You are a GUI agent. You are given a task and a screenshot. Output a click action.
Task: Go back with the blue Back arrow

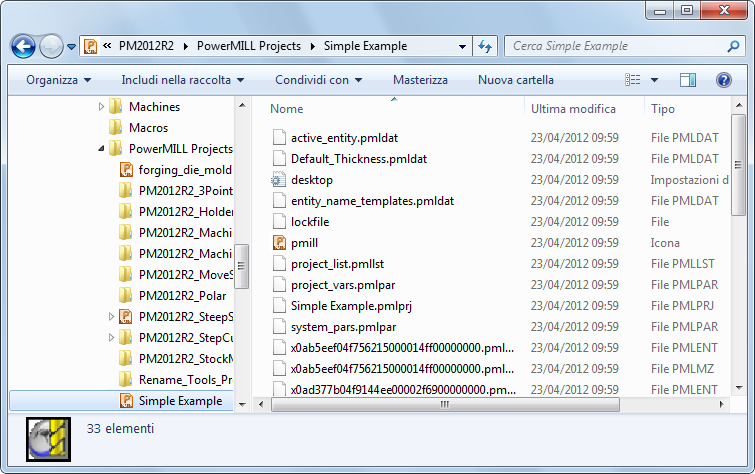[23, 47]
